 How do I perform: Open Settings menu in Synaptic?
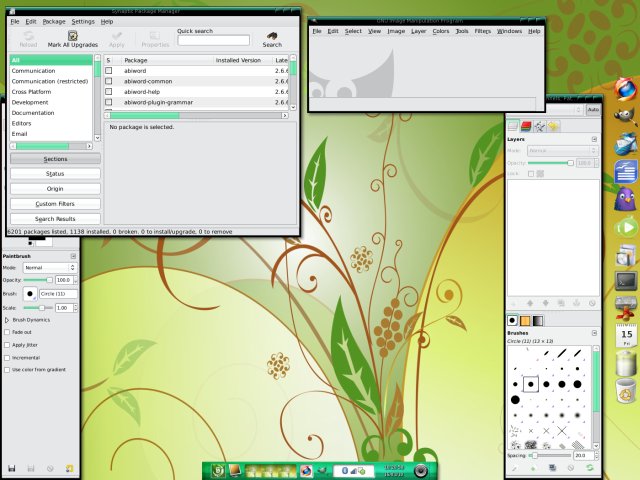click(x=83, y=22)
